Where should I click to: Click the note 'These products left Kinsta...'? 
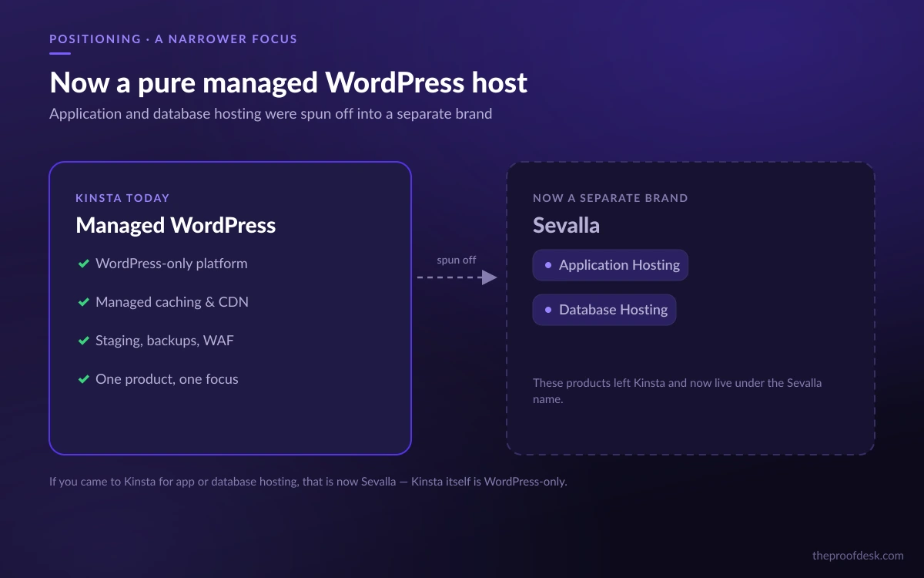(678, 391)
